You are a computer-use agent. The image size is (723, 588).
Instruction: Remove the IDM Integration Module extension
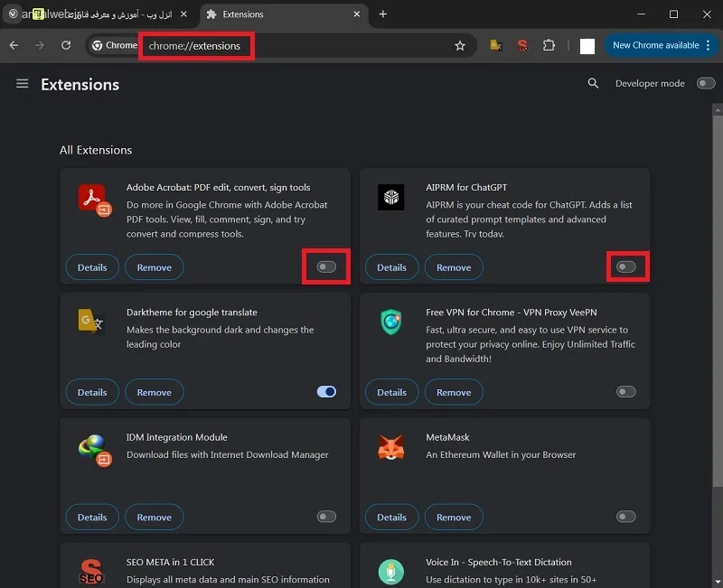tap(154, 517)
